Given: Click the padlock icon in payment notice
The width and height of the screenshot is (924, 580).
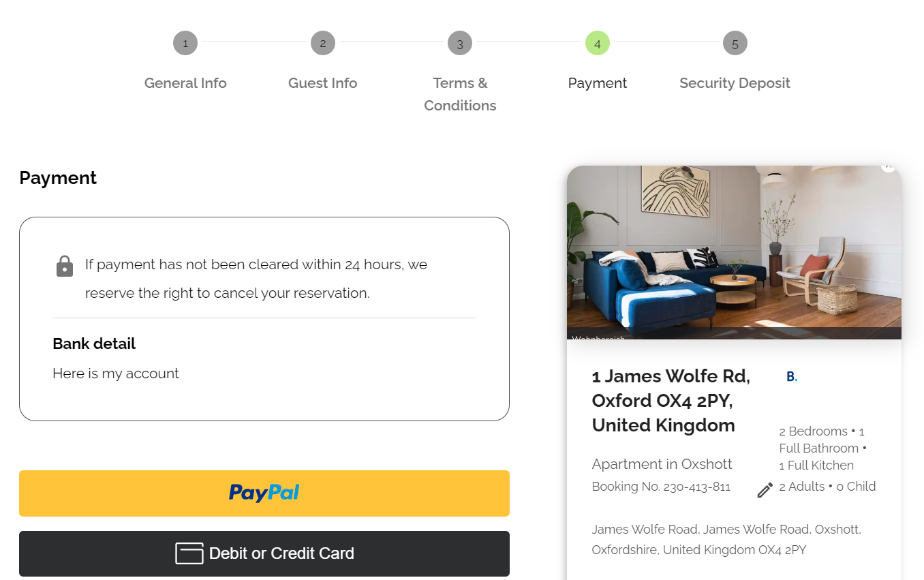Looking at the screenshot, I should pos(65,266).
